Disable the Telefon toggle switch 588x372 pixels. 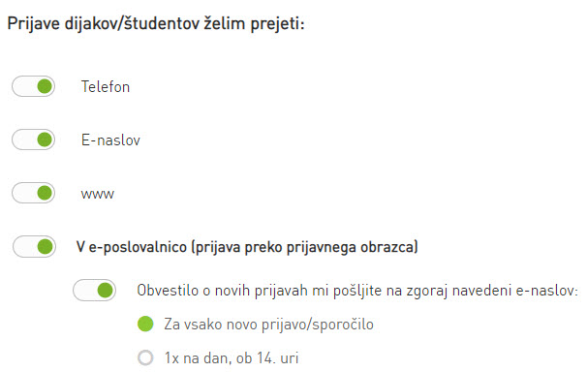[x=33, y=86]
